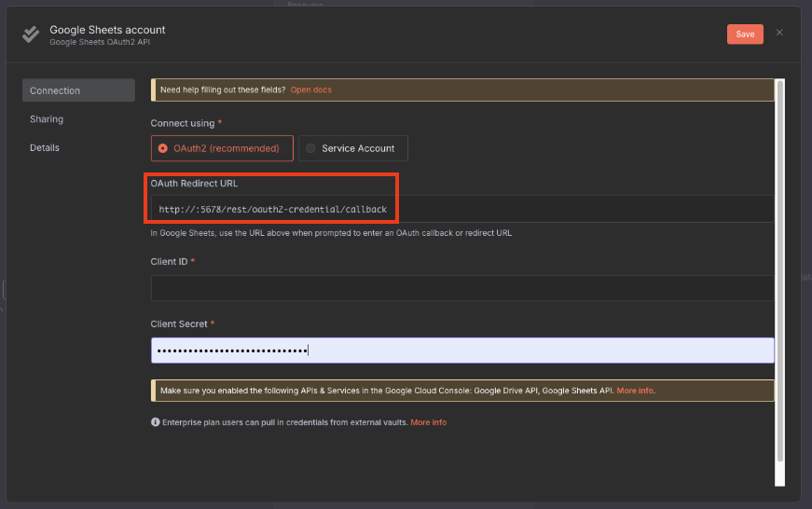
Task: Click the Connect using label
Action: point(183,123)
